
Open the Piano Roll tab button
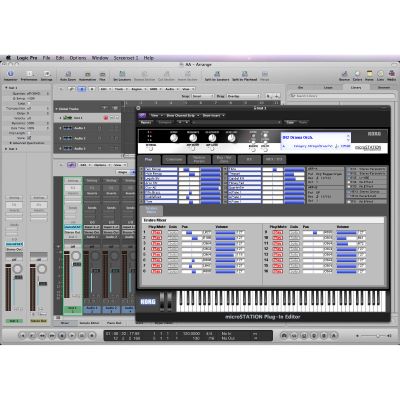(114, 323)
